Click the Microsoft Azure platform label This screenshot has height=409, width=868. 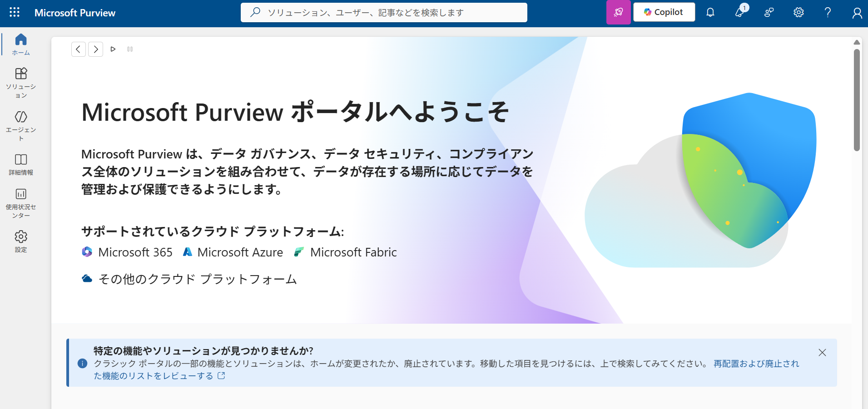coord(240,252)
